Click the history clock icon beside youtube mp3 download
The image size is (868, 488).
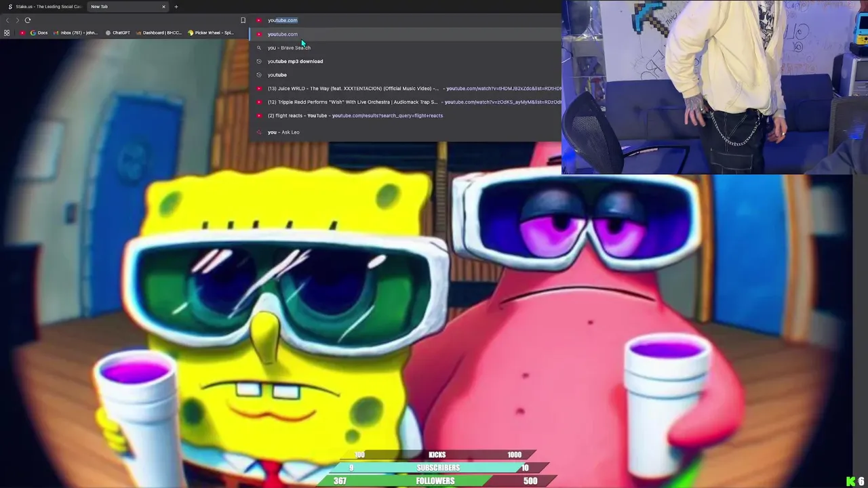click(x=258, y=61)
